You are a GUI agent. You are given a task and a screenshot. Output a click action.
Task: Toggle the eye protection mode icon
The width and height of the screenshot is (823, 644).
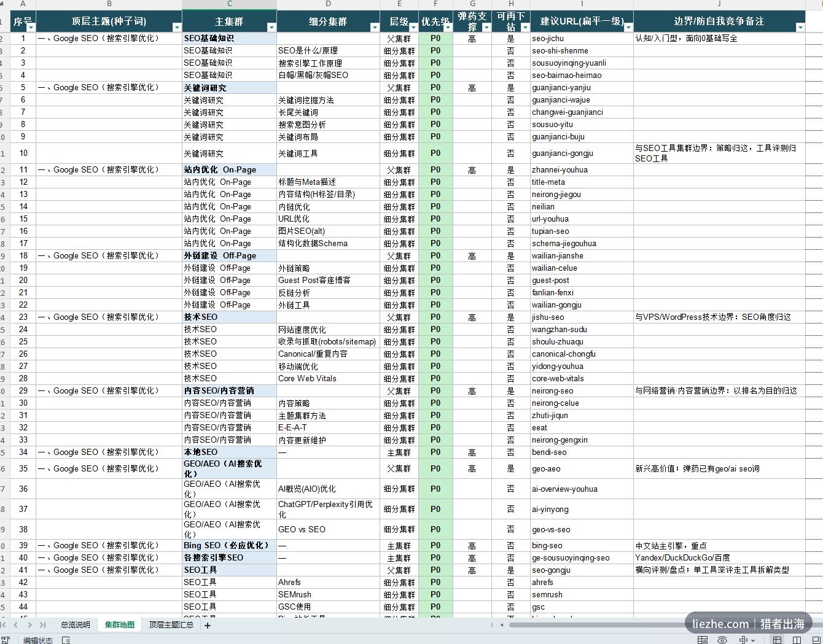tap(722, 640)
